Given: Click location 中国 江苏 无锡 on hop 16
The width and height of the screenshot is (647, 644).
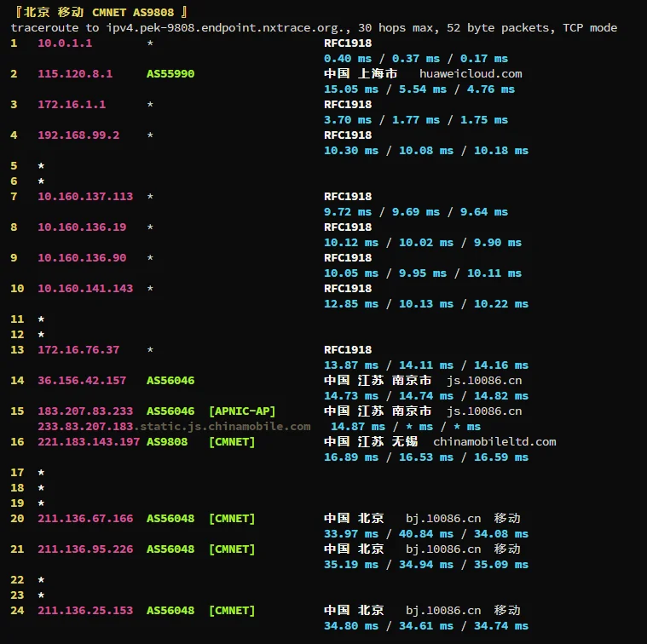Looking at the screenshot, I should coord(371,441).
